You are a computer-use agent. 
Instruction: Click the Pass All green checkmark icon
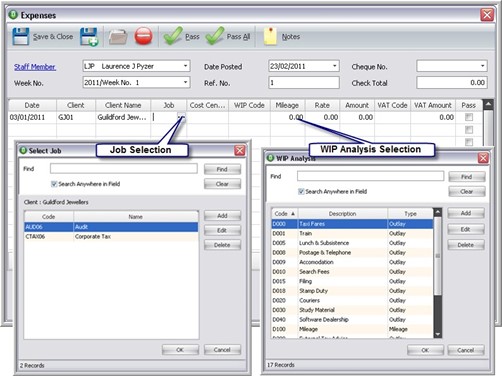point(215,36)
